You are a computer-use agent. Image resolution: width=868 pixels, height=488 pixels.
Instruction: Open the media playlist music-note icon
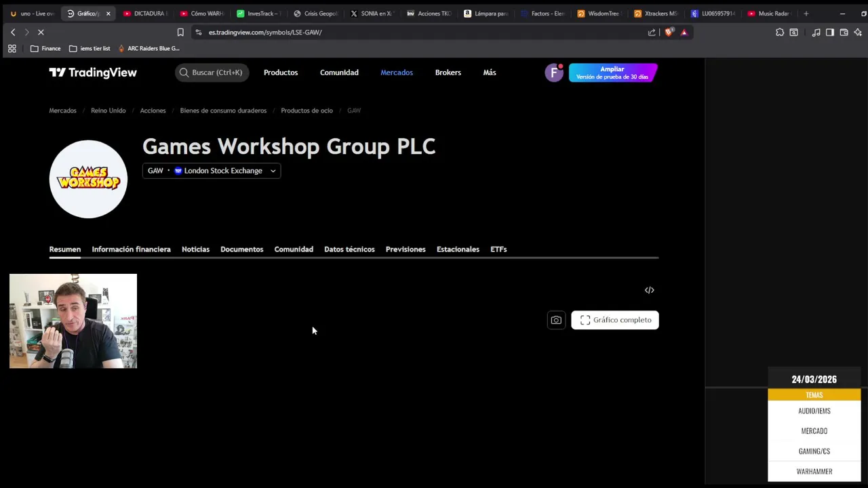click(816, 32)
